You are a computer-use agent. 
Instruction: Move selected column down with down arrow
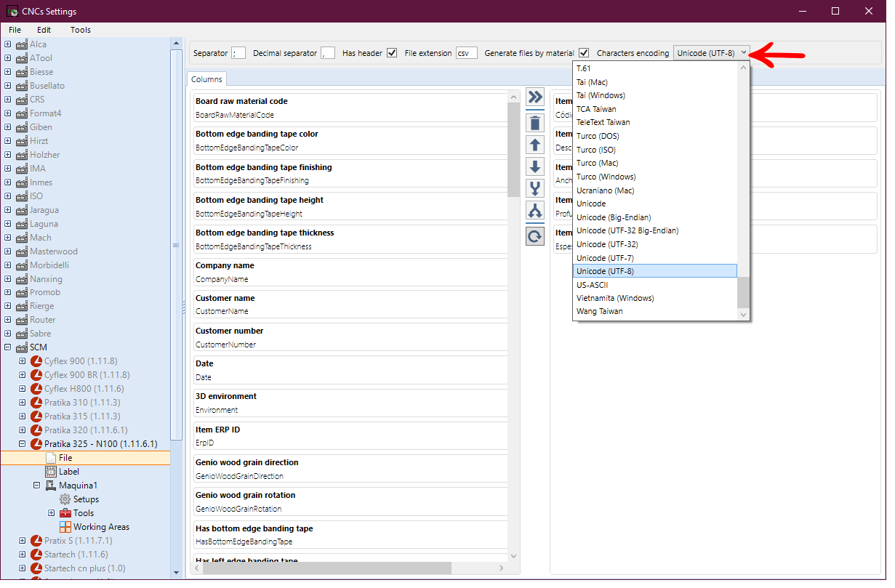534,166
